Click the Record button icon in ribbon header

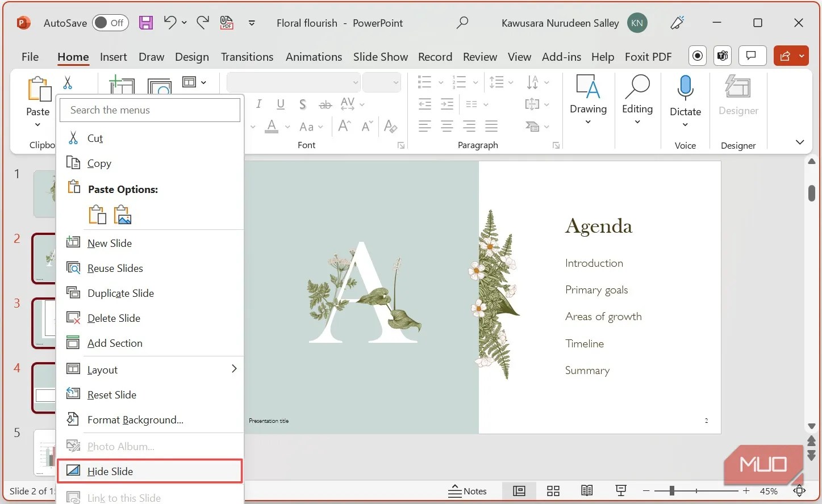(x=698, y=56)
